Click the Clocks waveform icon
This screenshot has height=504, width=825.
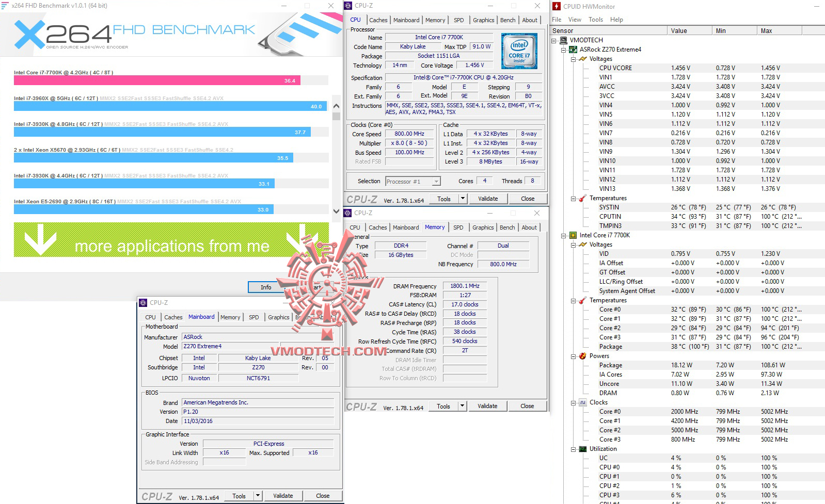point(583,402)
